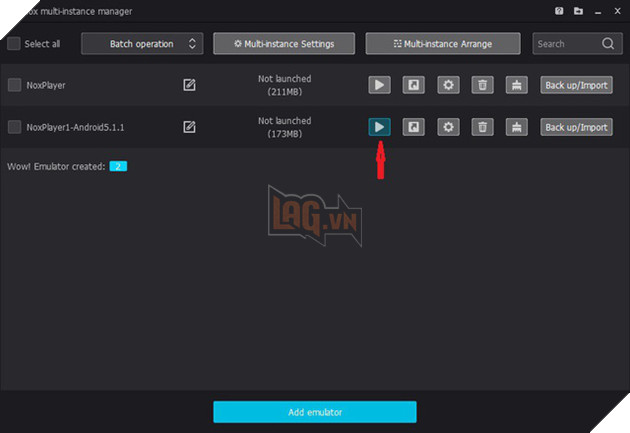Open the folder icon in title bar

(578, 11)
